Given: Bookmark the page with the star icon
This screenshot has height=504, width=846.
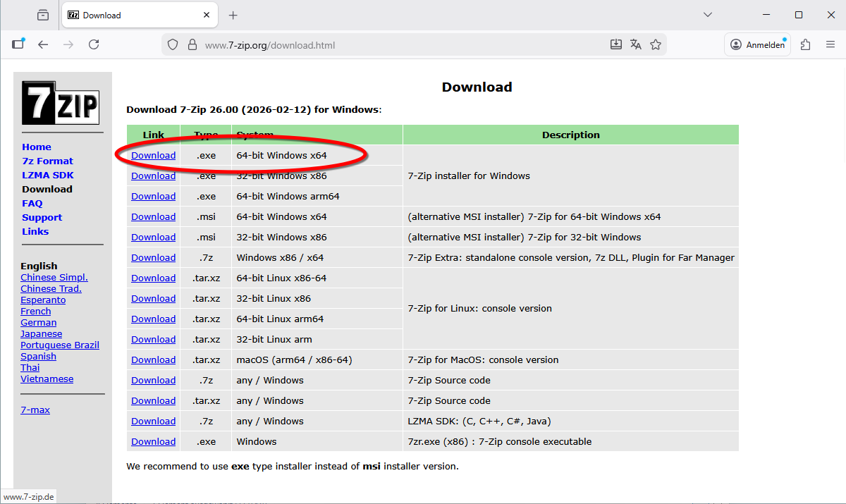Looking at the screenshot, I should (656, 44).
